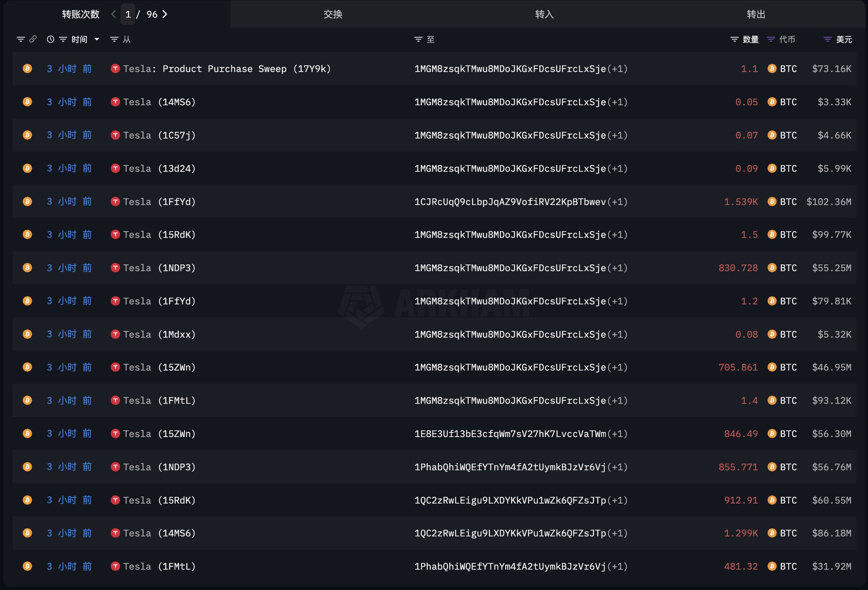The image size is (868, 590).
Task: Click Tesla logo next to Tesla (1Mdxx)
Action: [115, 334]
